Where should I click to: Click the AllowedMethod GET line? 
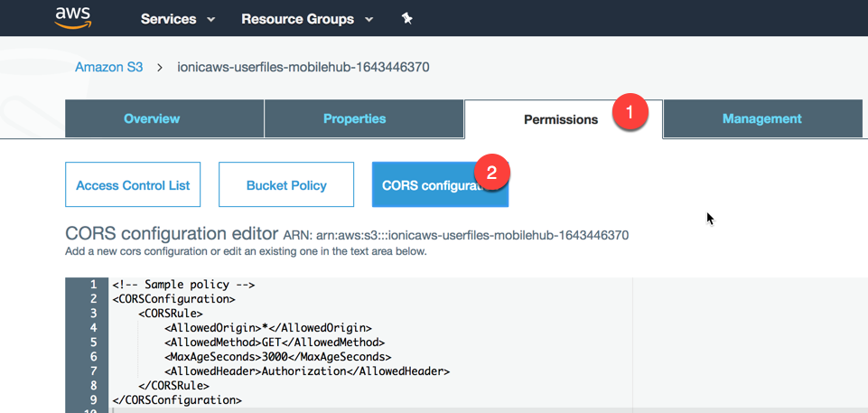(x=275, y=343)
